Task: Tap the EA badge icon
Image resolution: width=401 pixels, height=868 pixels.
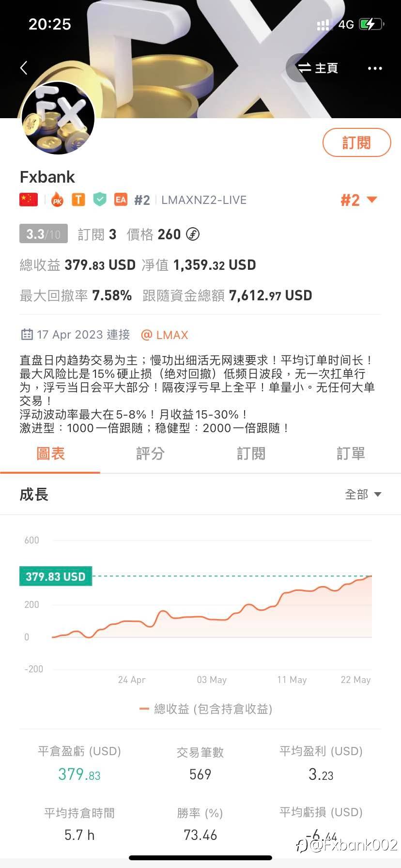Action: pos(121,200)
